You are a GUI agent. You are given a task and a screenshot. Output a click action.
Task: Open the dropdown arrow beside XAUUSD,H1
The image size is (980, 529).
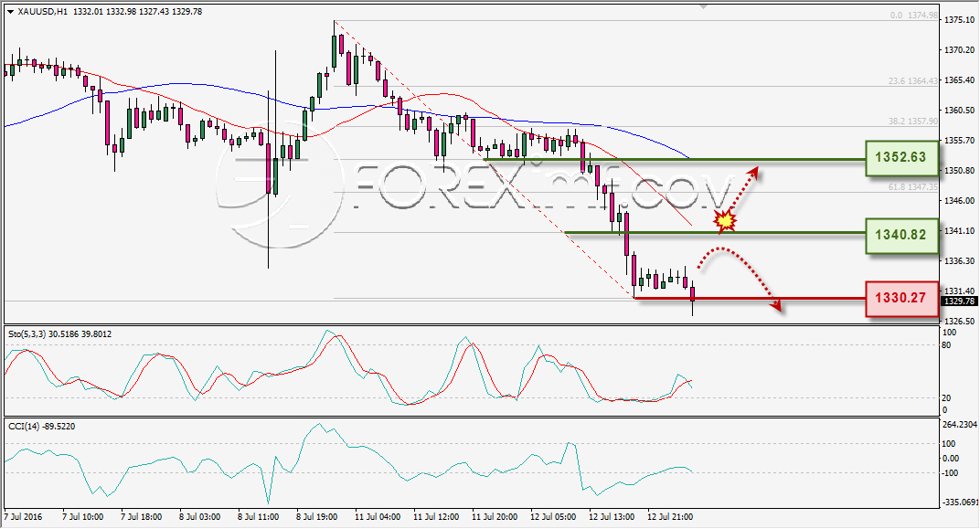pos(10,12)
